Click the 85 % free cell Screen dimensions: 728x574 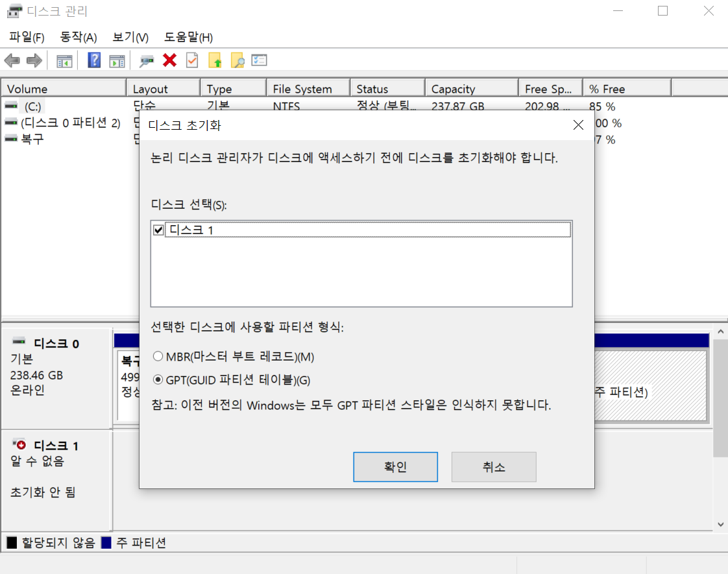click(602, 107)
